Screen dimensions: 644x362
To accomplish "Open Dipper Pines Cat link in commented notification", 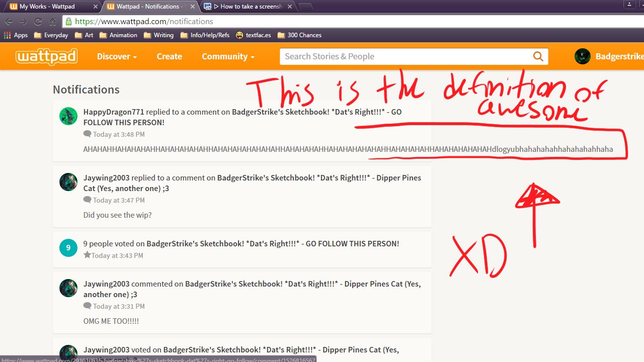I will 252,289.
